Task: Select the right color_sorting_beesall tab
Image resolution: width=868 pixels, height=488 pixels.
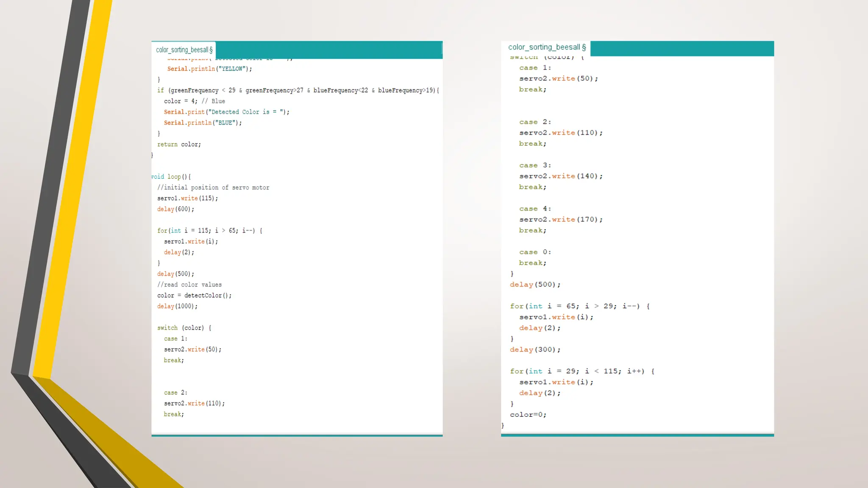Action: coord(546,47)
